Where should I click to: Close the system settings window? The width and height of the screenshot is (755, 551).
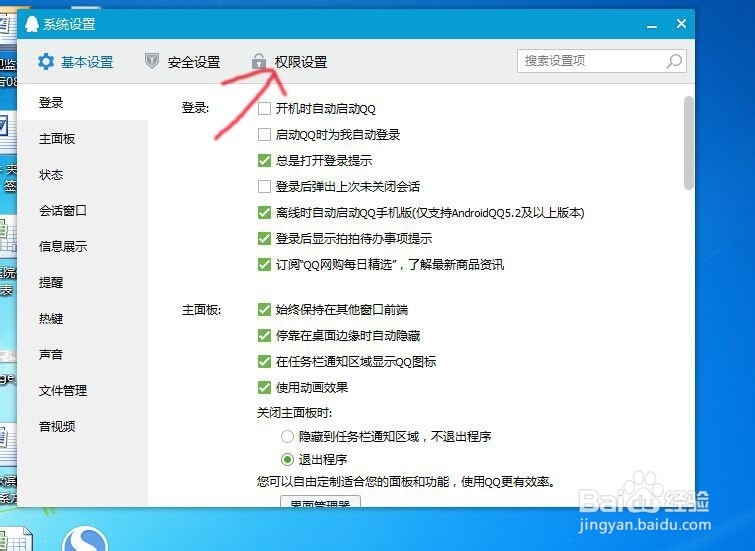681,24
